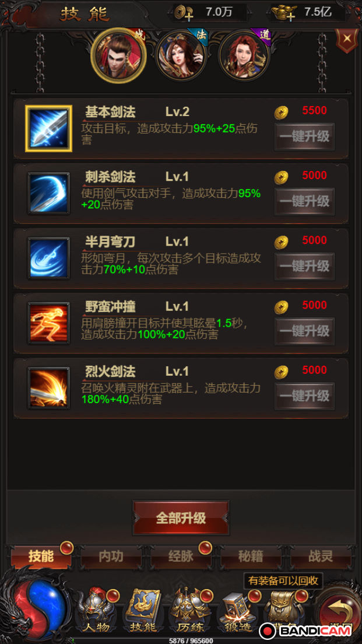Select the 基本剑法 skill icon
The width and height of the screenshot is (362, 644).
click(48, 128)
